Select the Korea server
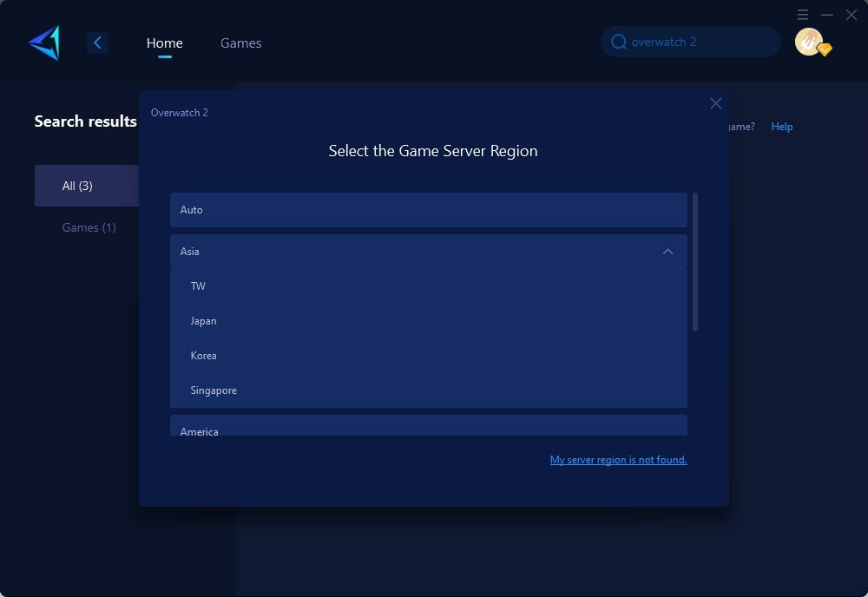The width and height of the screenshot is (868, 597). (429, 356)
